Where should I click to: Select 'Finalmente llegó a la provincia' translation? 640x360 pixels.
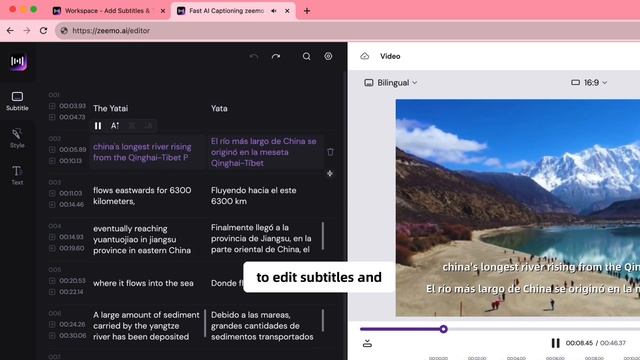261,238
